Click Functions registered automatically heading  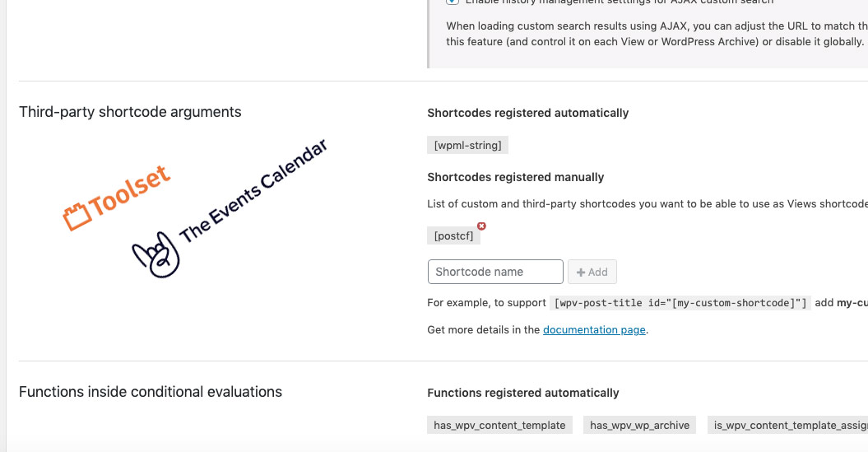(x=523, y=394)
